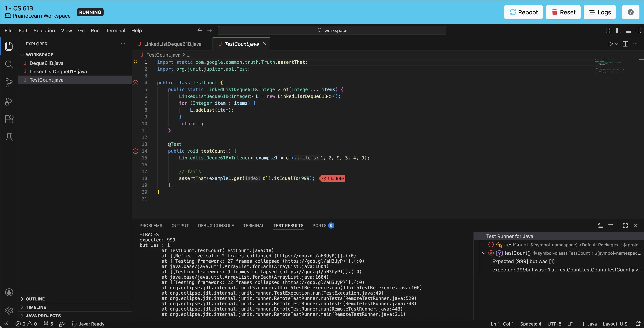Switch to the TERMINAL panel tab

pos(253,225)
